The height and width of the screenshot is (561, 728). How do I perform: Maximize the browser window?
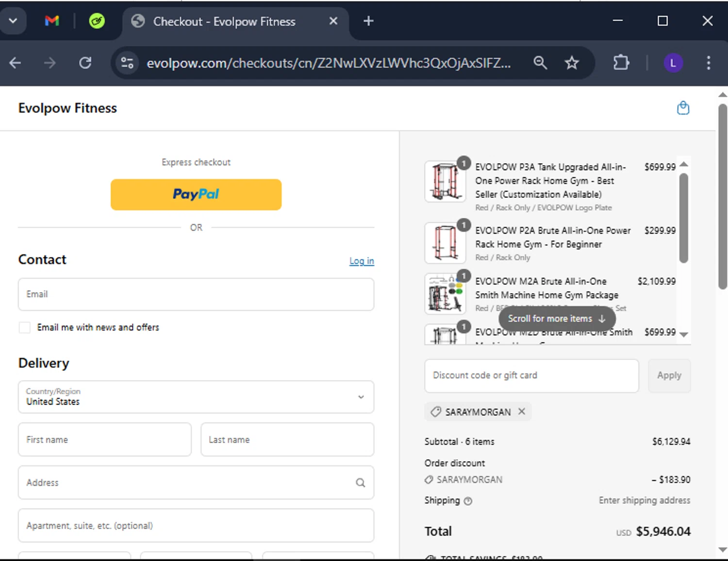pyautogui.click(x=662, y=21)
